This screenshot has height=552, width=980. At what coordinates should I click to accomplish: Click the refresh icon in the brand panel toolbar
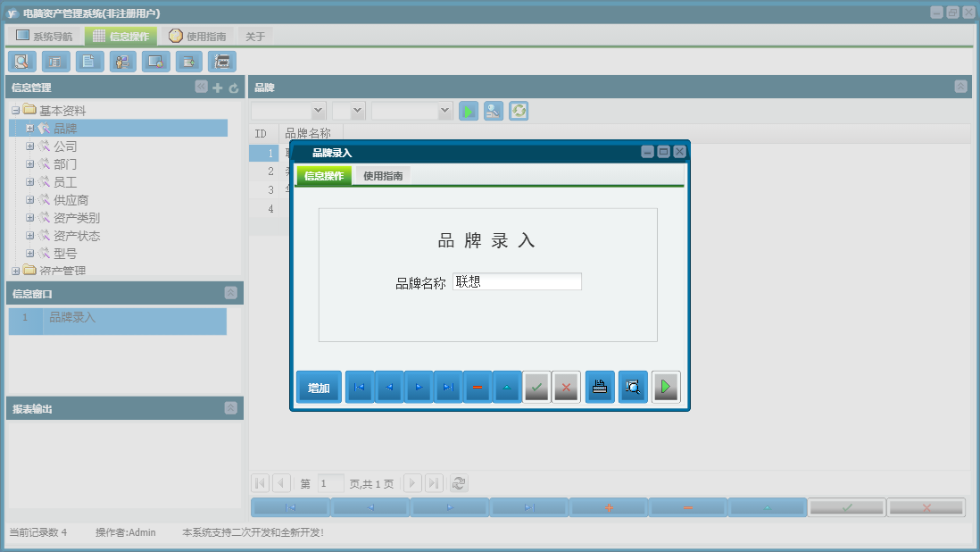[x=519, y=111]
